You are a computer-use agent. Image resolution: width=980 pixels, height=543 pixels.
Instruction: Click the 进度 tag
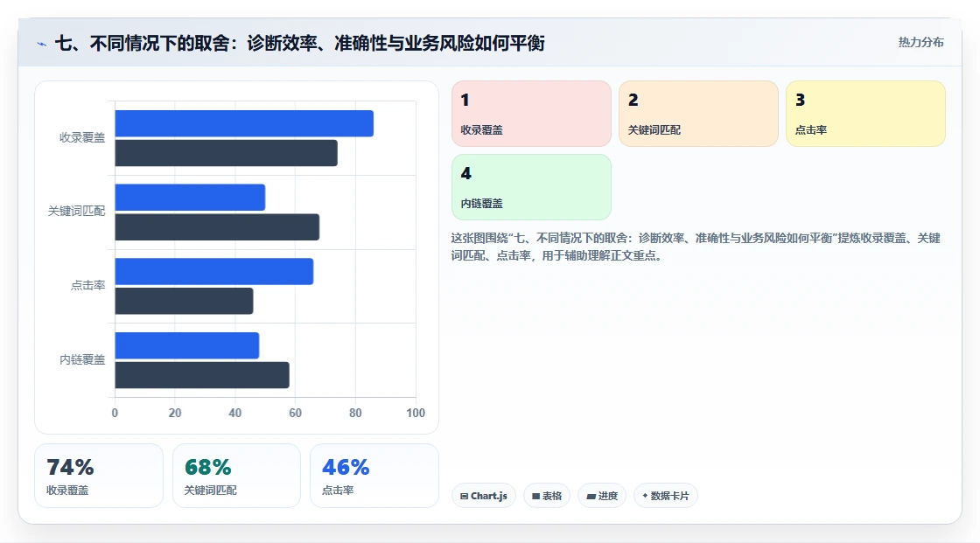tap(602, 496)
